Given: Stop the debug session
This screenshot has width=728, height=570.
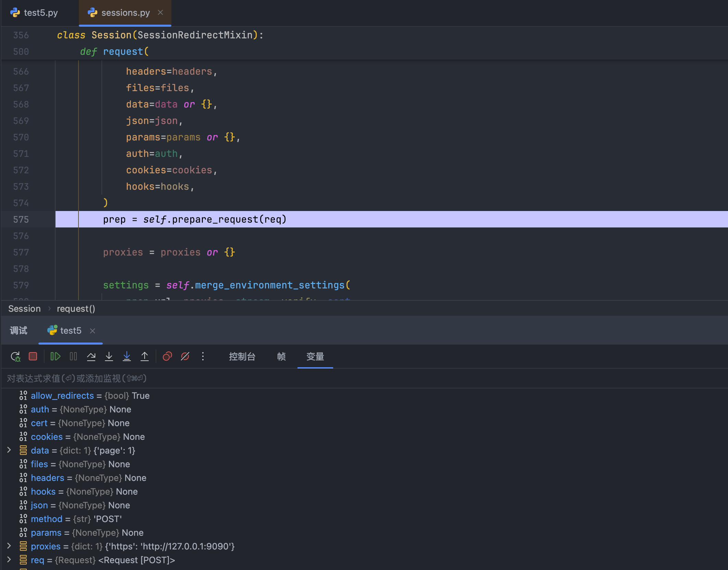Looking at the screenshot, I should point(33,357).
